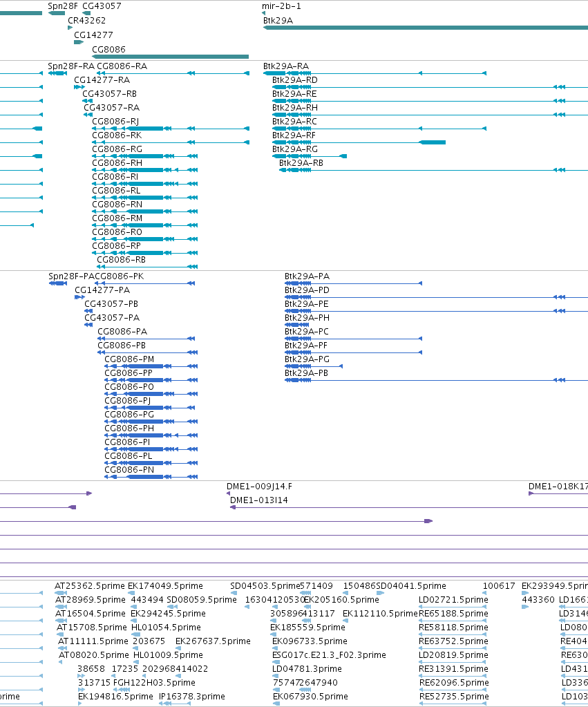The width and height of the screenshot is (588, 707).
Task: Select transcript CG14277-RA
Action: (102, 80)
